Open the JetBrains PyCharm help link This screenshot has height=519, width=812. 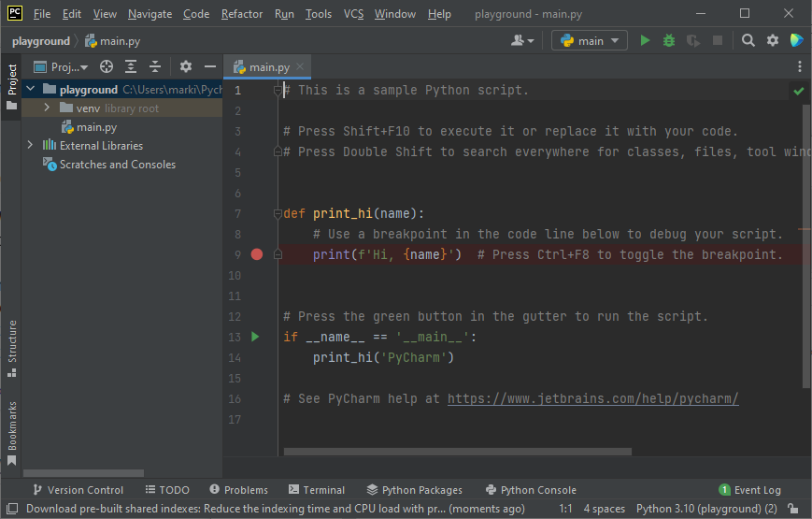point(592,398)
